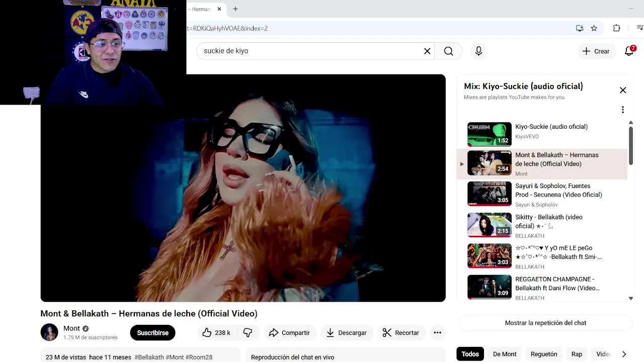Click the KiyoVEVO channel name

tap(527, 136)
